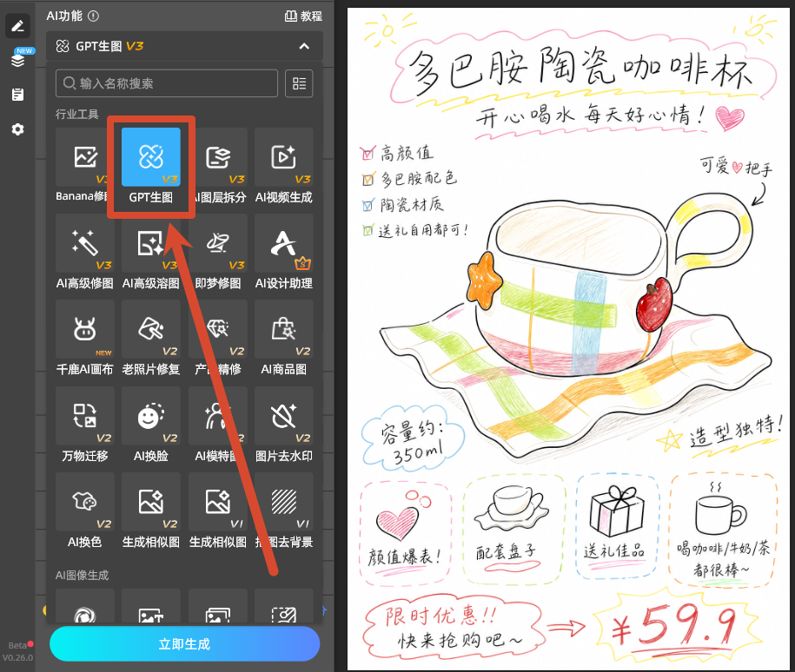
Task: Click the tool name search field
Action: pos(167,83)
